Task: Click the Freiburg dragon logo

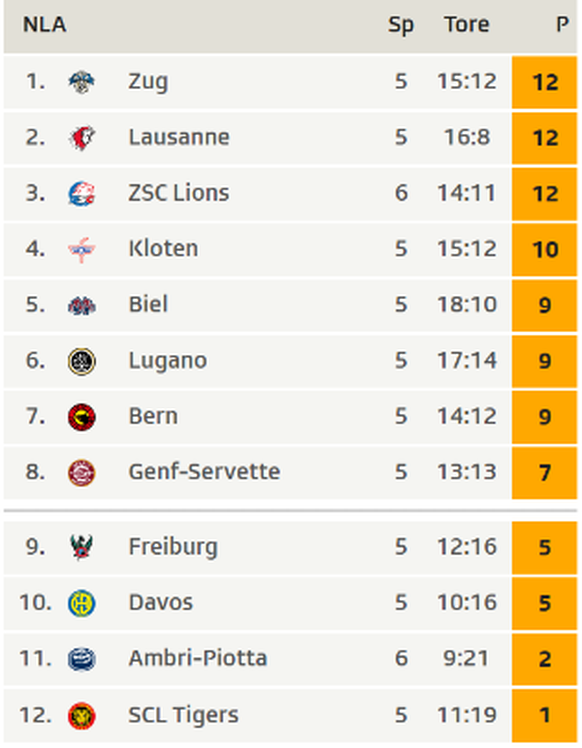Action: 82,547
